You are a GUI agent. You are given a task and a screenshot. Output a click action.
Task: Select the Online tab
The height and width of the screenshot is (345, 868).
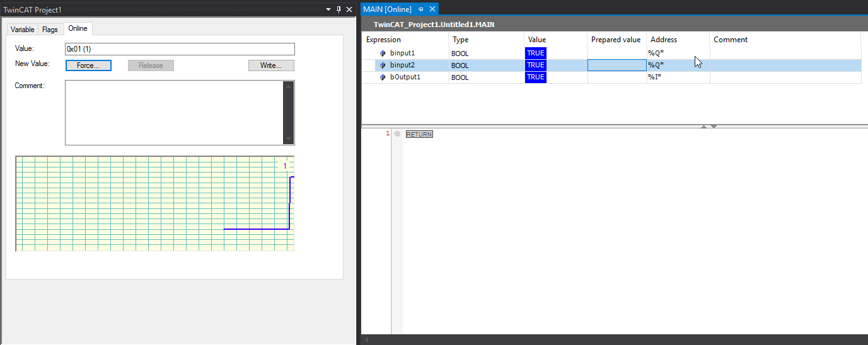(78, 29)
